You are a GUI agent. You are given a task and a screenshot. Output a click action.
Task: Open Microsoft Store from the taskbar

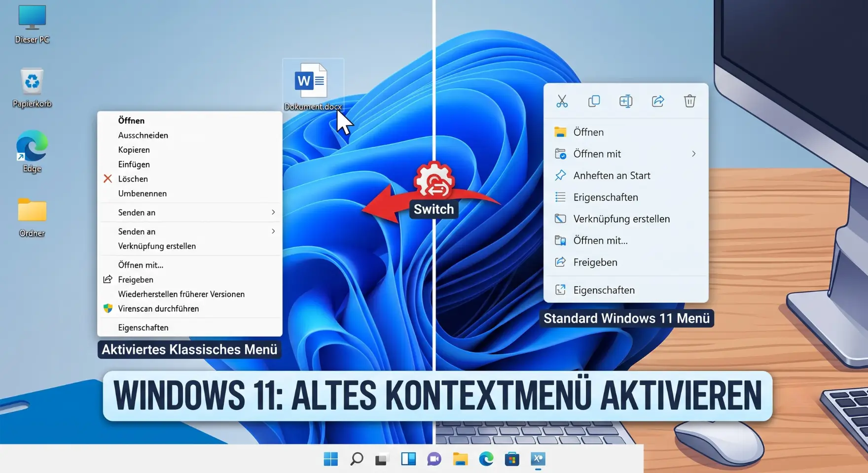point(512,459)
